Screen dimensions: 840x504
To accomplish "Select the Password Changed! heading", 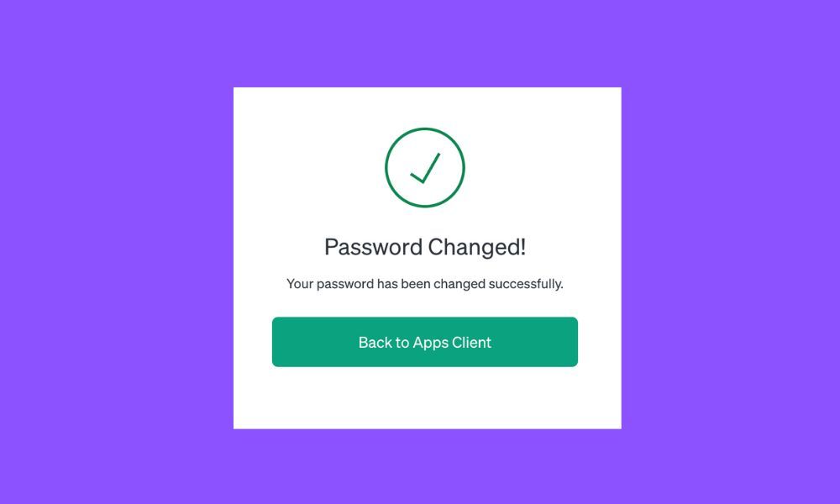I will point(425,247).
